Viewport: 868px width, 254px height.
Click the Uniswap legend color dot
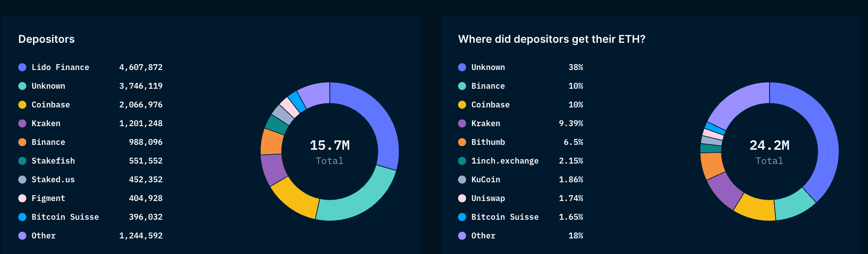[x=462, y=198]
